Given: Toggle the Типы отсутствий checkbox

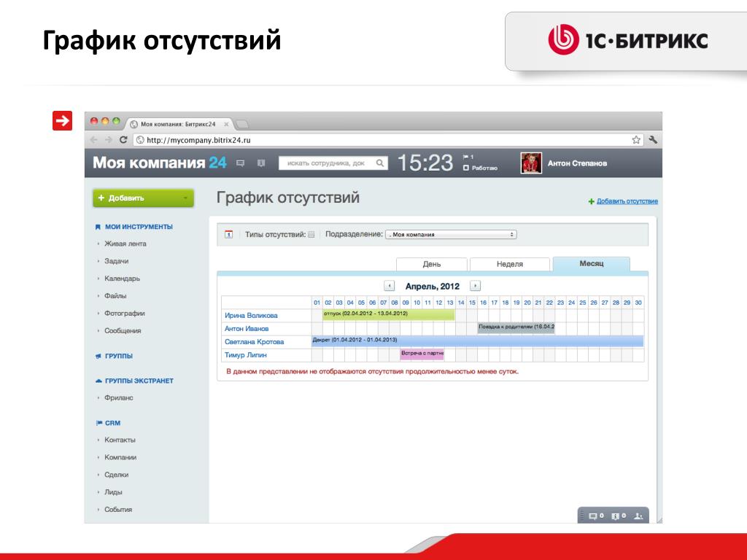Looking at the screenshot, I should point(311,234).
